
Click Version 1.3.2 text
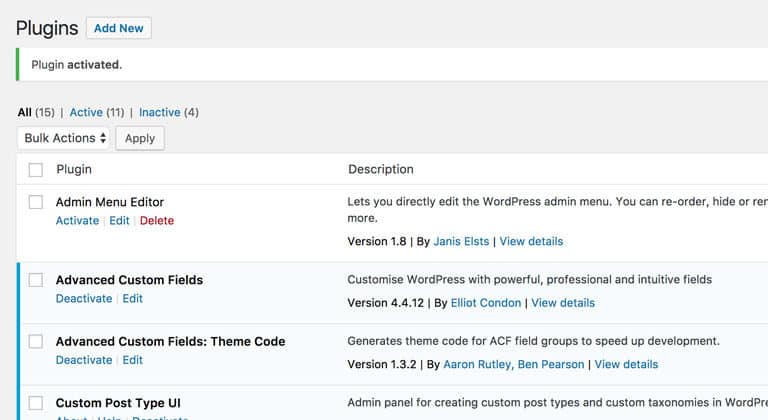pos(382,364)
